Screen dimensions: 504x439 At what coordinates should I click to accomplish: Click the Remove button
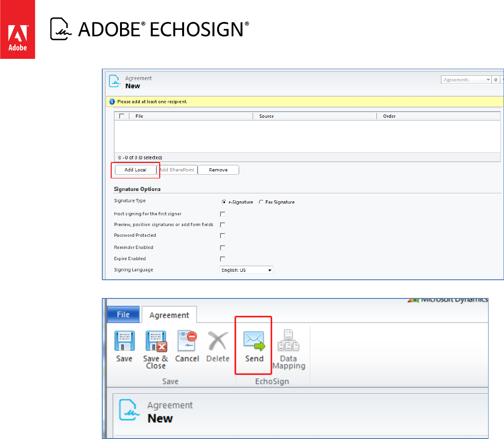218,170
